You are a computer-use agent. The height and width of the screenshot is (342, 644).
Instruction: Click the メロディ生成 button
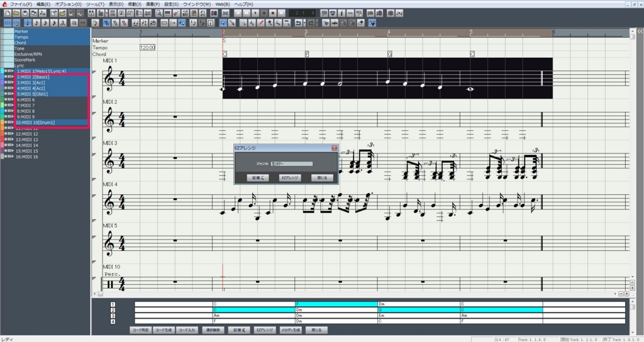point(290,329)
